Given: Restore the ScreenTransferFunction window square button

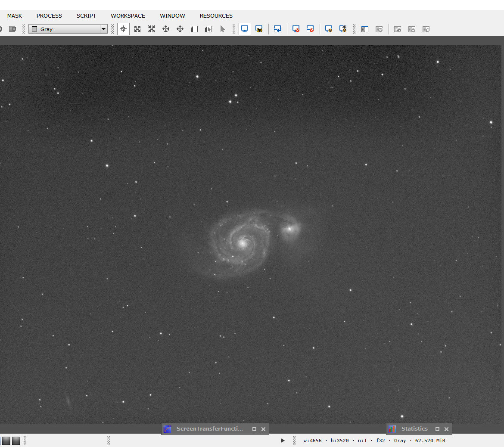Looking at the screenshot, I should (x=254, y=429).
